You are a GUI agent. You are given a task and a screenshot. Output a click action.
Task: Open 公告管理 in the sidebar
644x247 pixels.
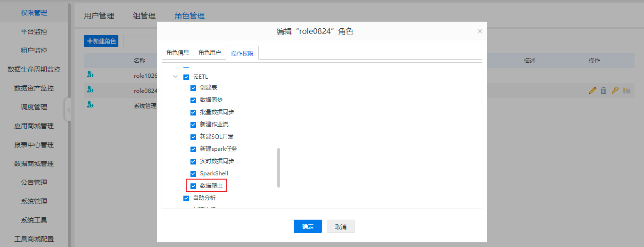(x=34, y=182)
